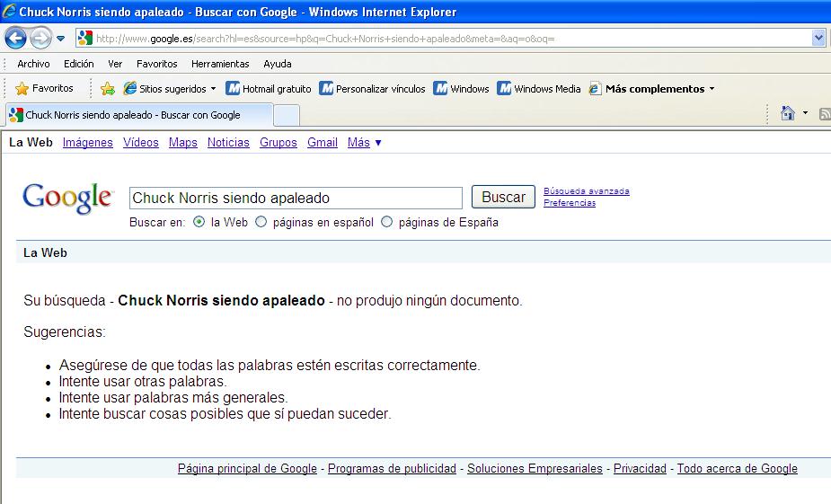Open the recent pages dropdown arrow
The width and height of the screenshot is (831, 504).
61,39
